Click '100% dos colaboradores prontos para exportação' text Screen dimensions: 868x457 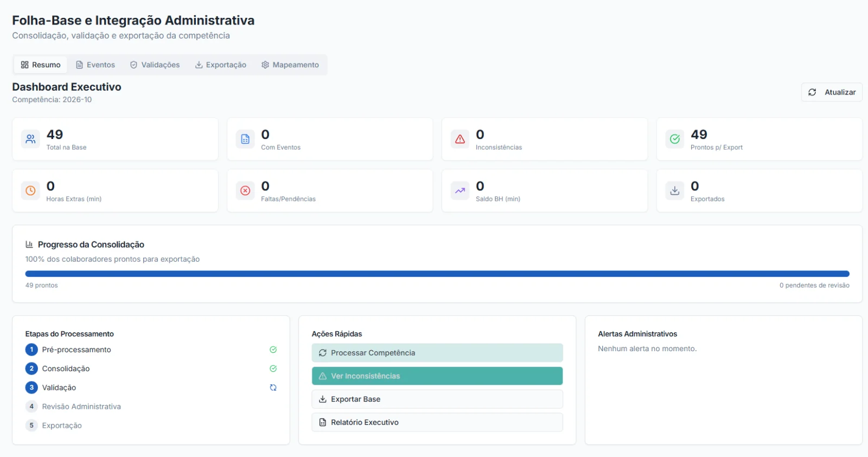[x=112, y=259]
